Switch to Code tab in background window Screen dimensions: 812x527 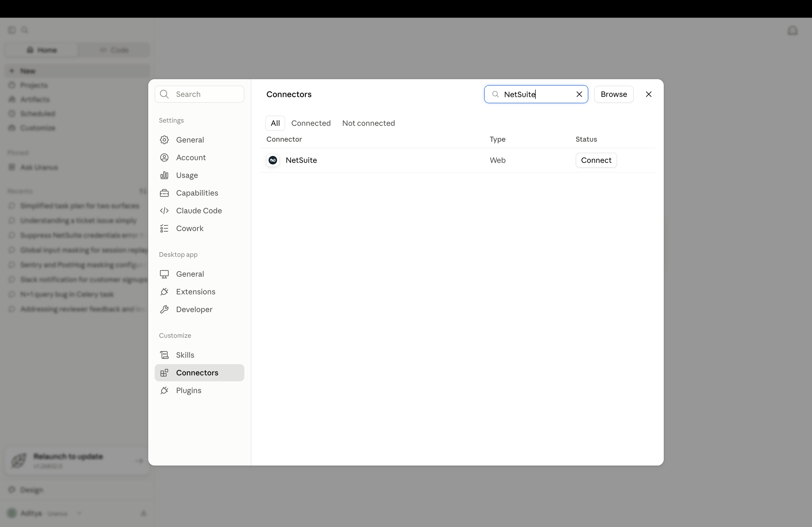(114, 50)
